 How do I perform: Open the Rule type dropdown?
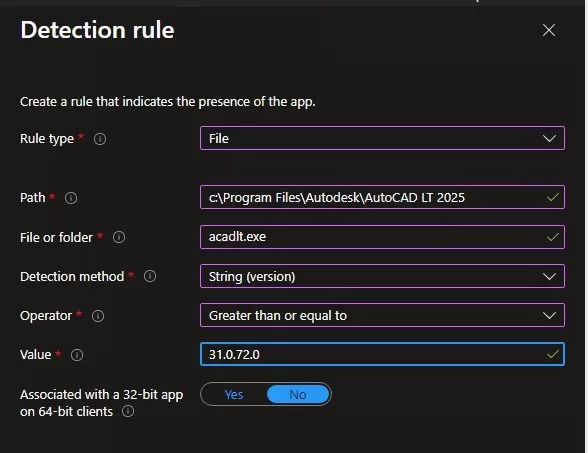(382, 138)
